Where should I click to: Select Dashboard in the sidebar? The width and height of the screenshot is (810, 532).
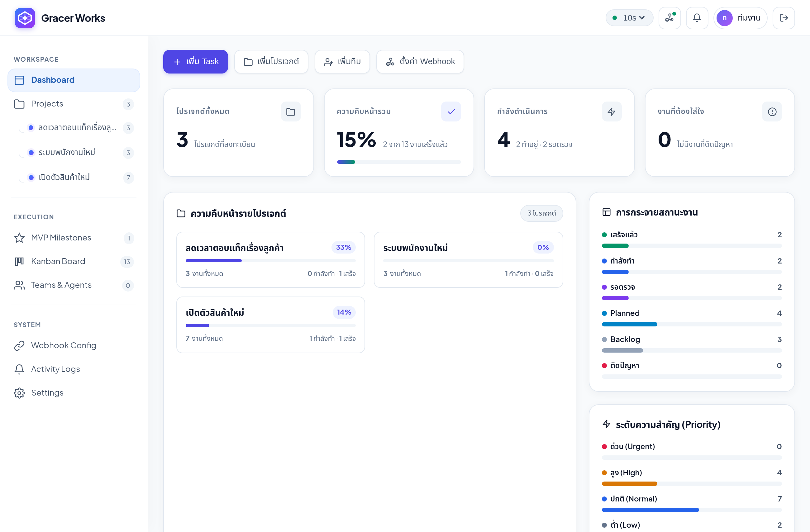pos(74,80)
